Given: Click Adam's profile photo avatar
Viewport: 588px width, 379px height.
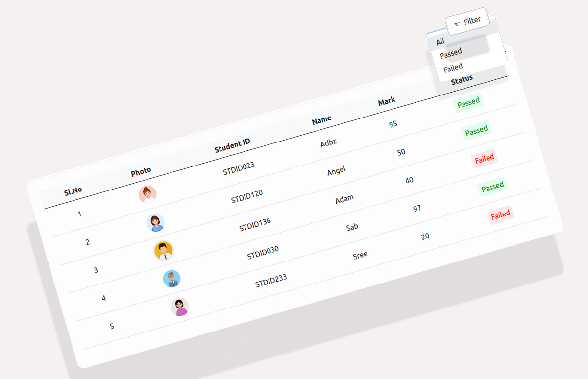Looking at the screenshot, I should 164,250.
